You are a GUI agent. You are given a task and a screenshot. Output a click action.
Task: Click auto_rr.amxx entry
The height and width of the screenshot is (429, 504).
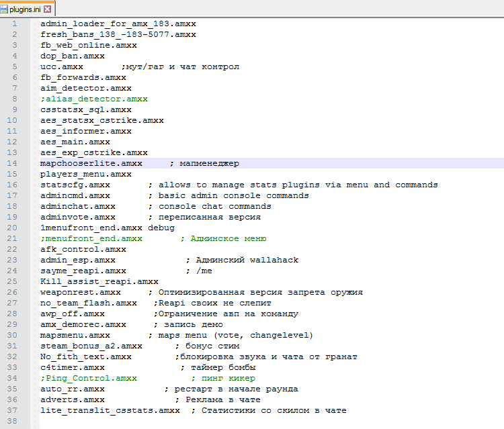click(x=73, y=389)
